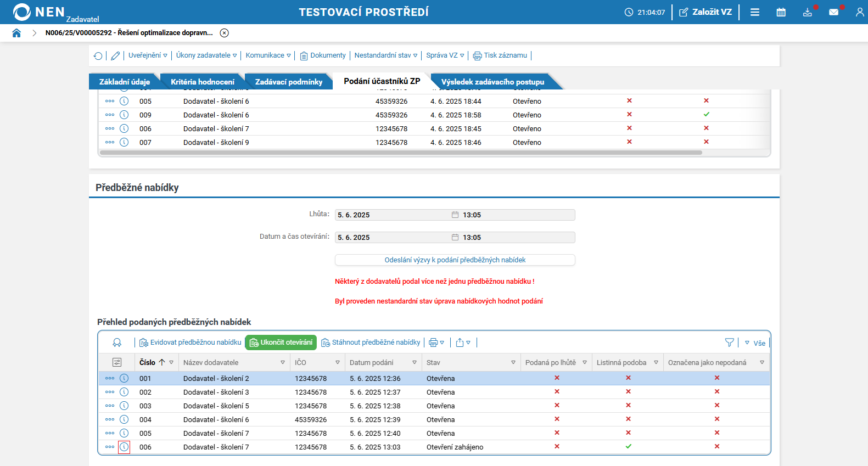The height and width of the screenshot is (466, 868).
Task: Open row actions for offer 001
Action: pyautogui.click(x=110, y=378)
